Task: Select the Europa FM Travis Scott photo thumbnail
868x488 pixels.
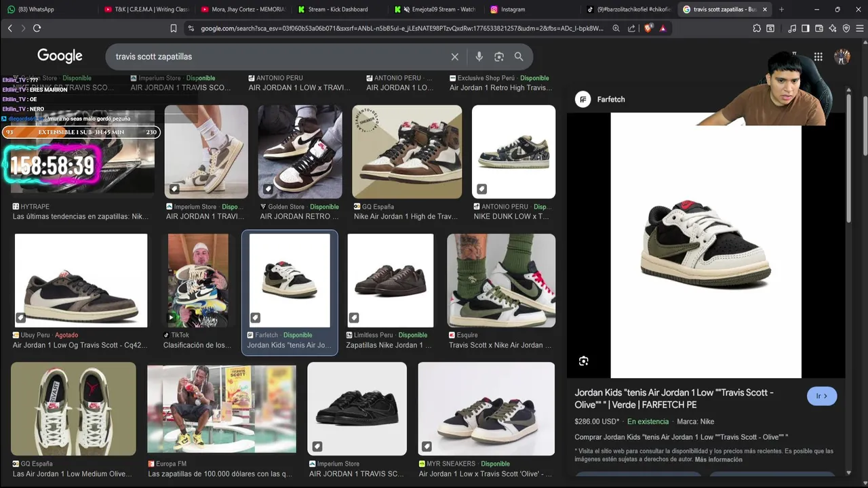Action: coord(222,409)
